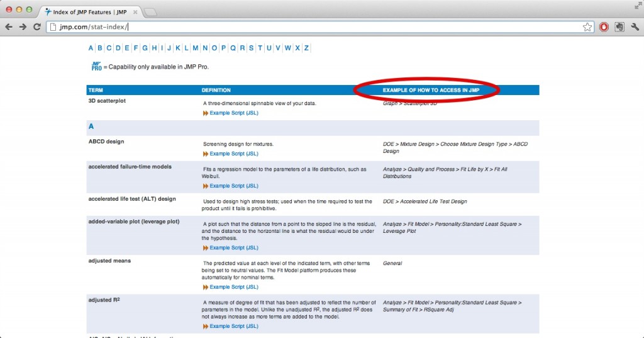
Task: Jump to letter X in the index
Action: pyautogui.click(x=297, y=48)
